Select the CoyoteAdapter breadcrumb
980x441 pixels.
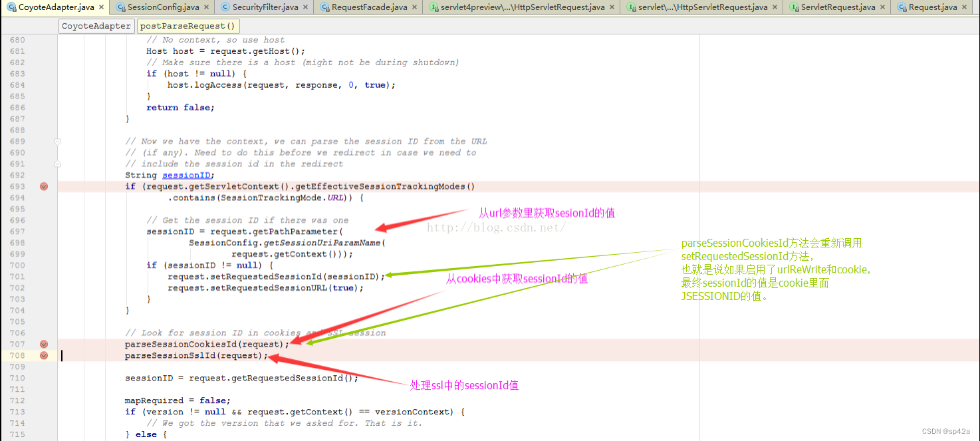[96, 26]
